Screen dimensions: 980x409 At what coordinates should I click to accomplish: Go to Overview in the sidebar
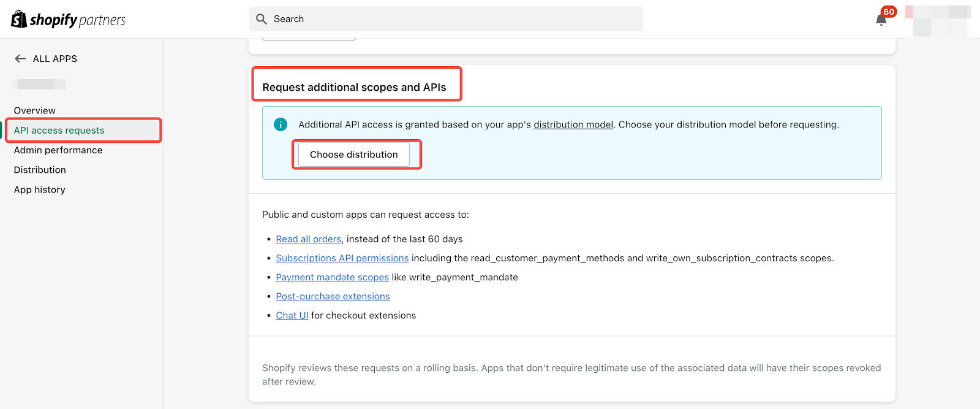click(35, 110)
